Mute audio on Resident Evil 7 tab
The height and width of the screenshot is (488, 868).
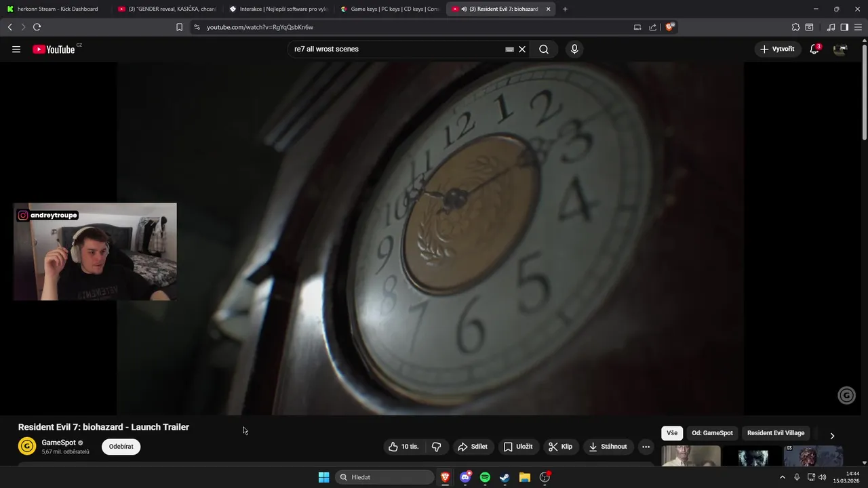click(x=464, y=9)
